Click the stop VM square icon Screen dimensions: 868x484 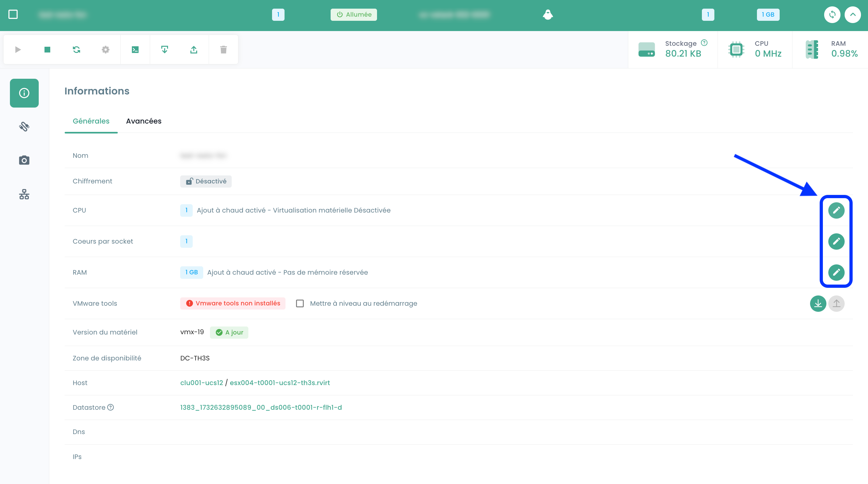coord(47,50)
